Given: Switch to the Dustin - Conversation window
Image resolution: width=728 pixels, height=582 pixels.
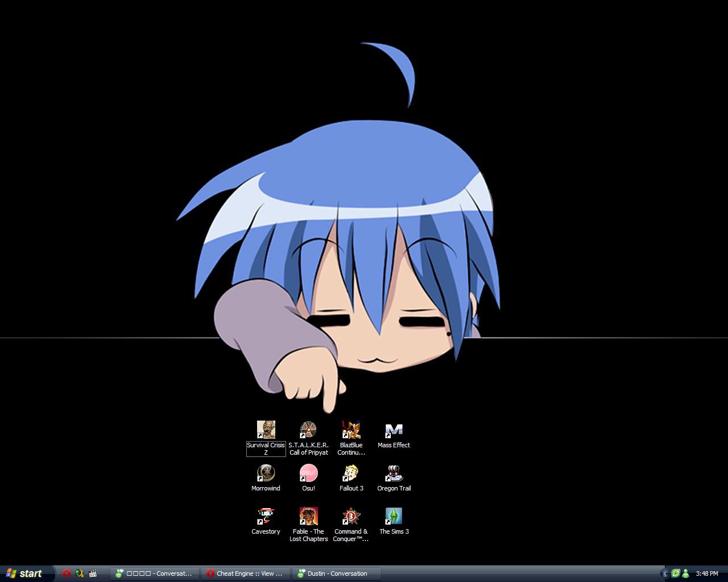Looking at the screenshot, I should click(x=337, y=573).
